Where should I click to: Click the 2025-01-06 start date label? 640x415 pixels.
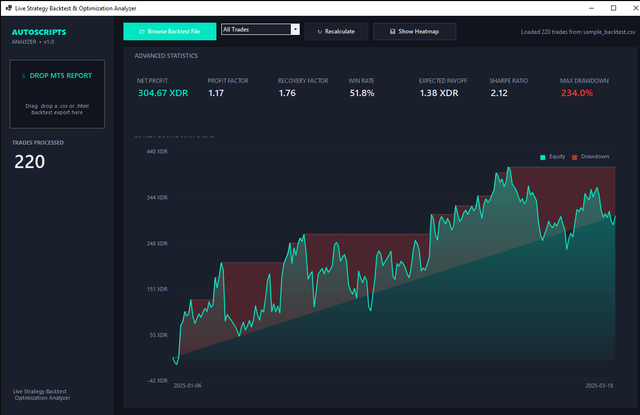tap(187, 386)
